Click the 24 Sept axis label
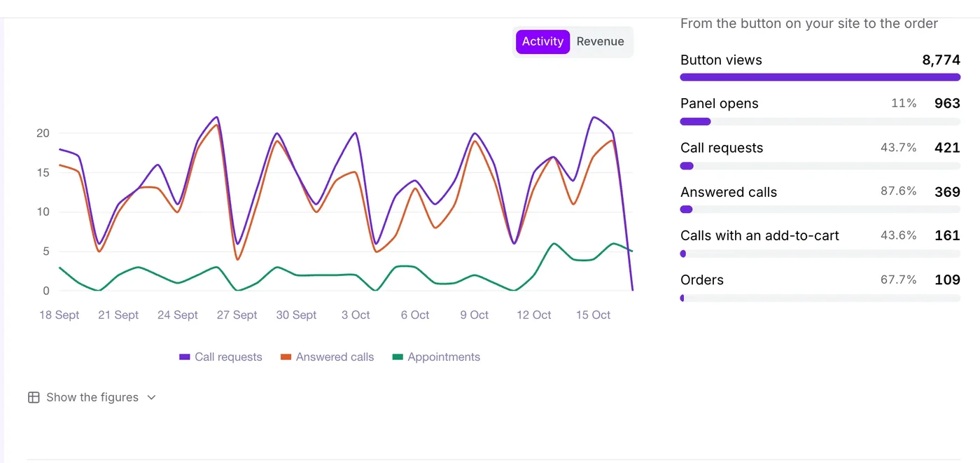The image size is (980, 463). click(x=178, y=315)
